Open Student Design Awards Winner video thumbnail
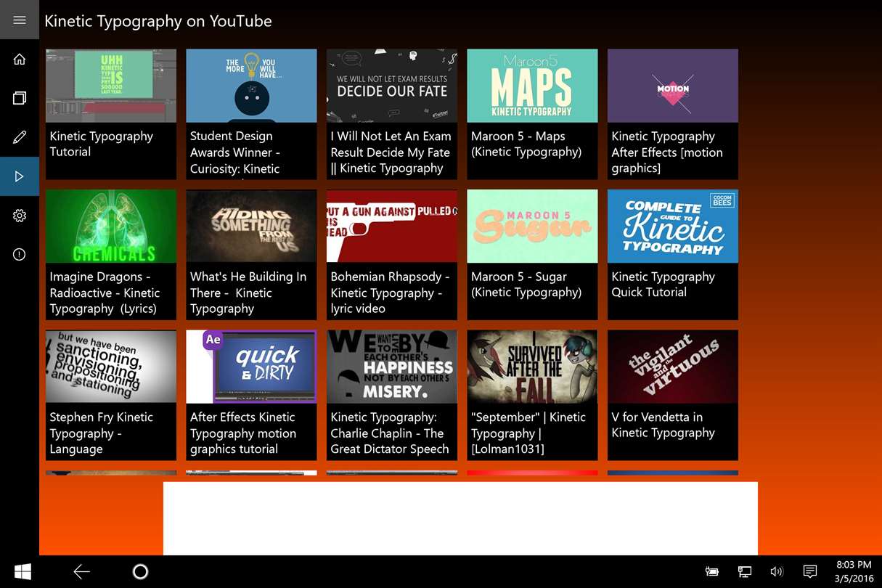Screen dimensions: 882x588 [251, 86]
